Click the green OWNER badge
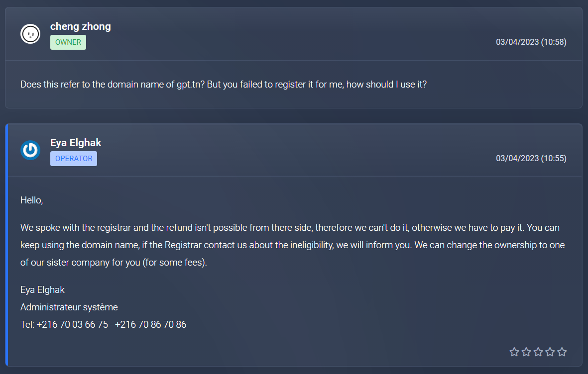The image size is (588, 374). coord(68,42)
